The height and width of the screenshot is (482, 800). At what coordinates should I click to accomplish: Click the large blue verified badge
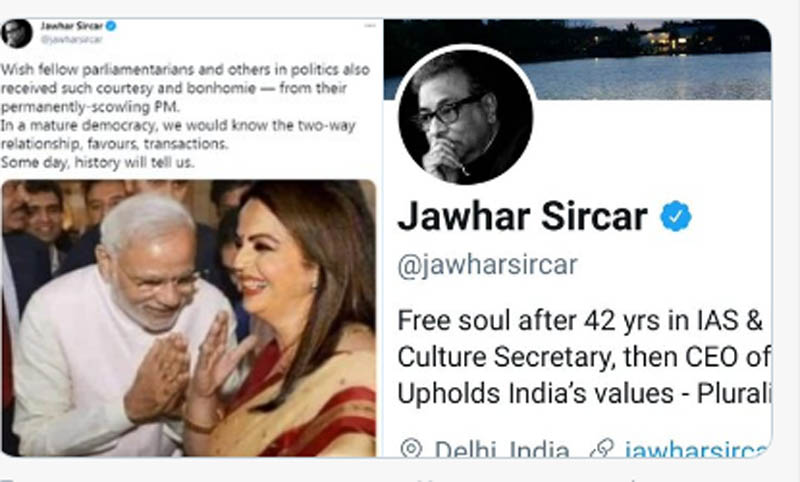(x=676, y=216)
